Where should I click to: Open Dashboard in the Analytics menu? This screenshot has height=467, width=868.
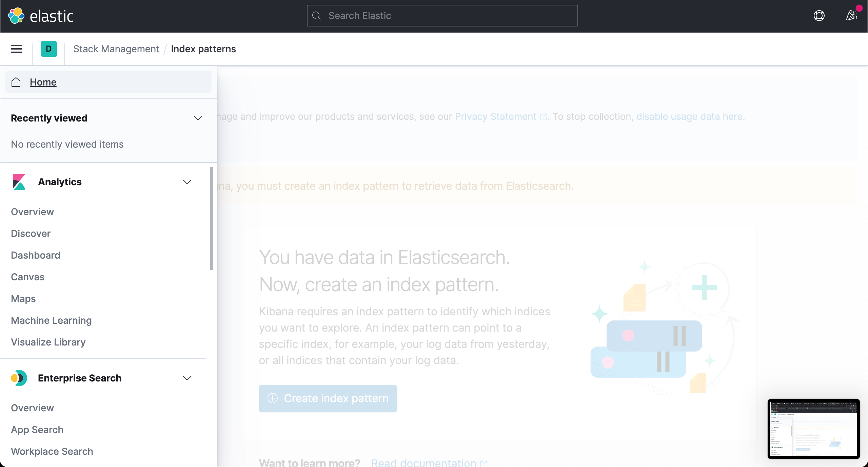click(x=35, y=255)
